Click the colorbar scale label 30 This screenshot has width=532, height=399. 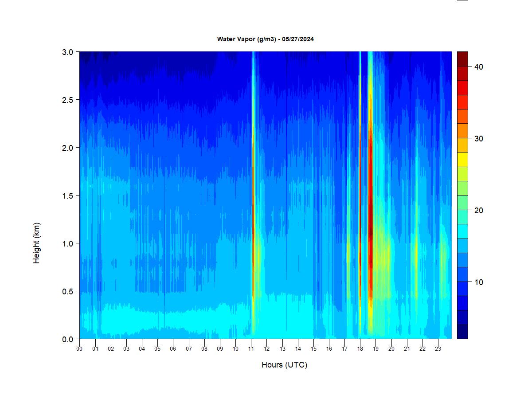[479, 138]
